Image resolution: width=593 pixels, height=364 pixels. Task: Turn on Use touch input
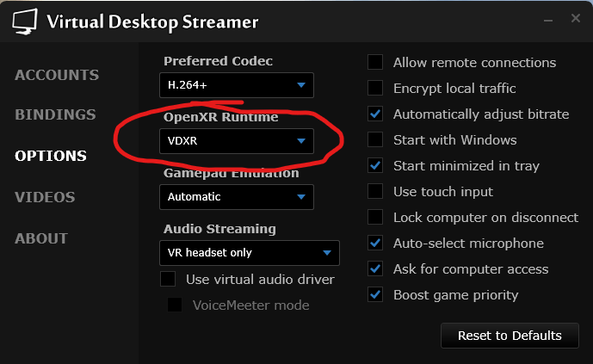pos(375,191)
